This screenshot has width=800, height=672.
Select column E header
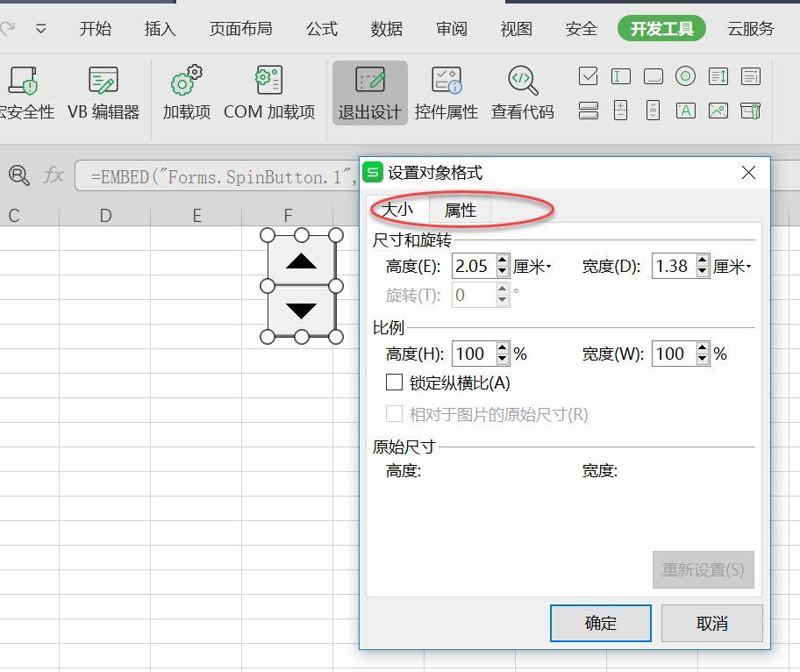[196, 215]
